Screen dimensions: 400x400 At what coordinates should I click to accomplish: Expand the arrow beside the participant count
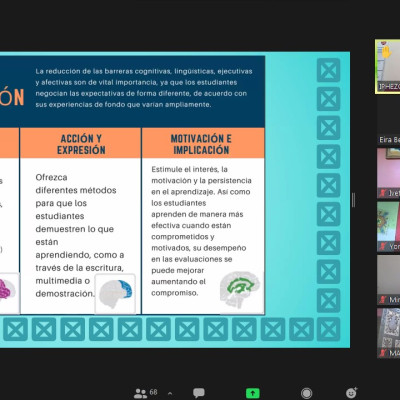(170, 393)
